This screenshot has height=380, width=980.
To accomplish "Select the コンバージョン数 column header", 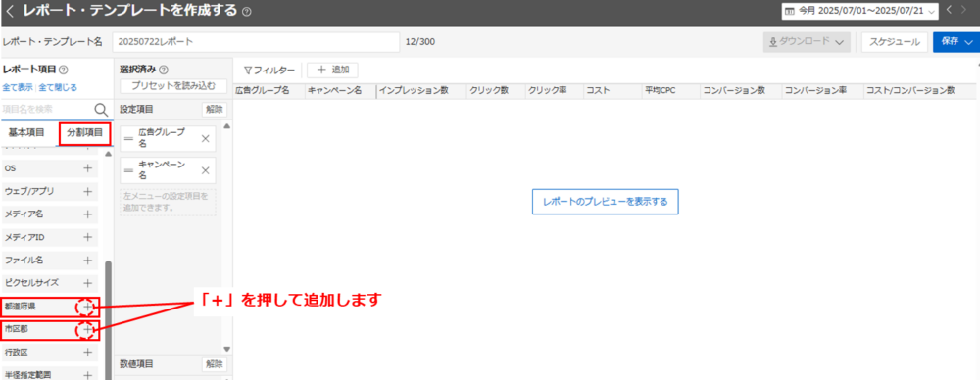I will [734, 91].
